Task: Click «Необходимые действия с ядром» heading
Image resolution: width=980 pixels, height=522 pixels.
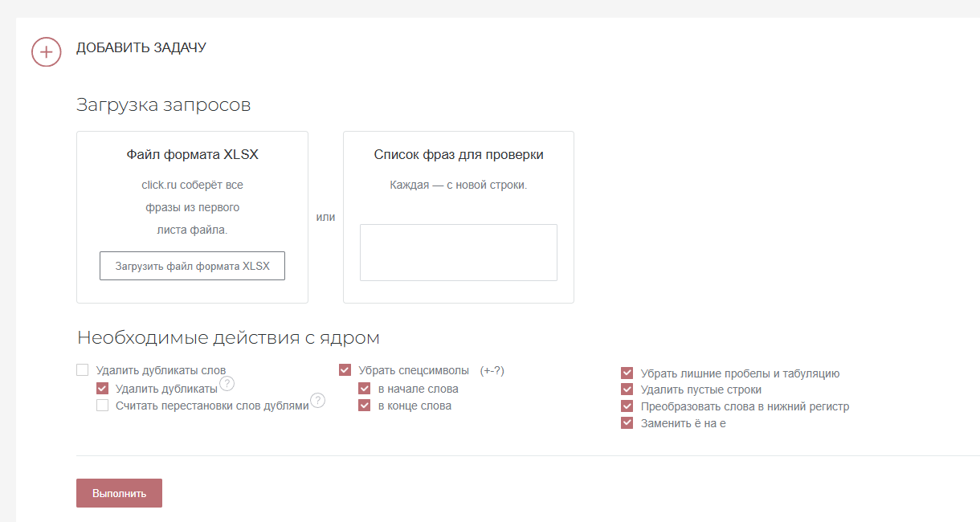Action: (228, 337)
